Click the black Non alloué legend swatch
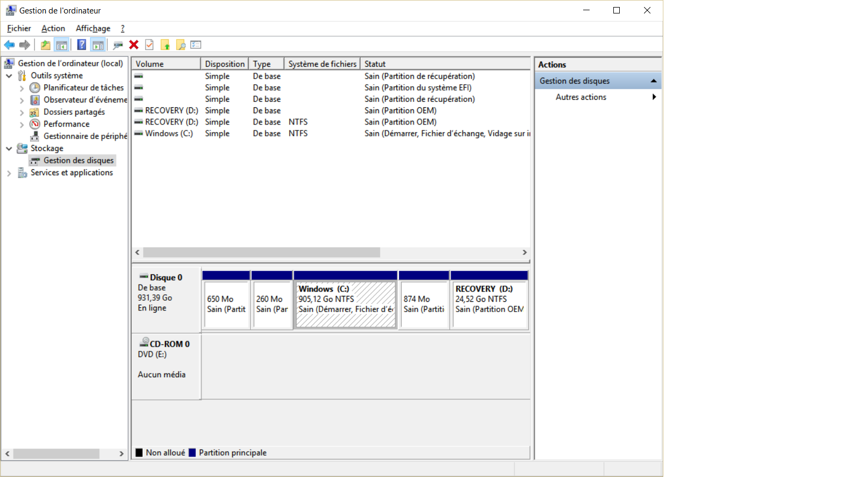 click(139, 453)
